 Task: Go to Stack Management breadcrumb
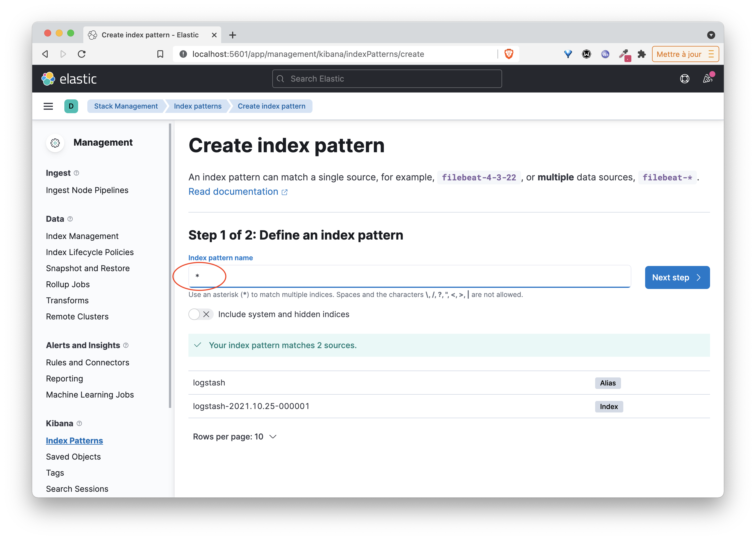(x=126, y=106)
